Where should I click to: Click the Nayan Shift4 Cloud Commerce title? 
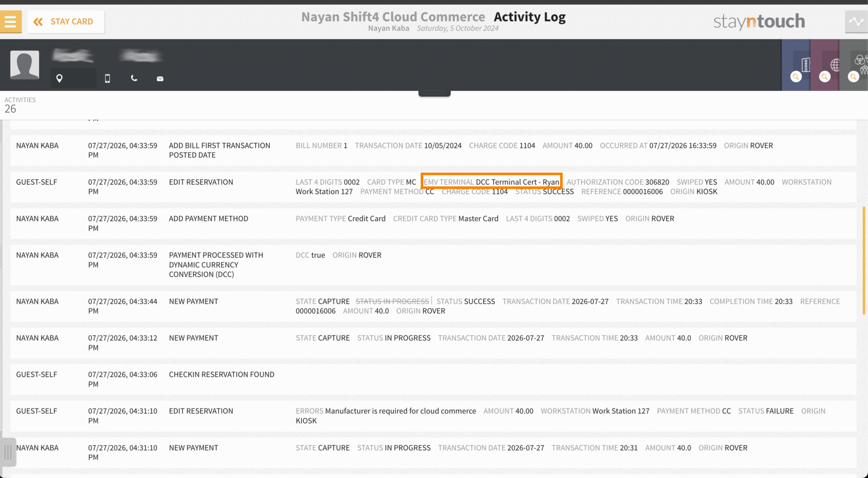[x=393, y=17]
